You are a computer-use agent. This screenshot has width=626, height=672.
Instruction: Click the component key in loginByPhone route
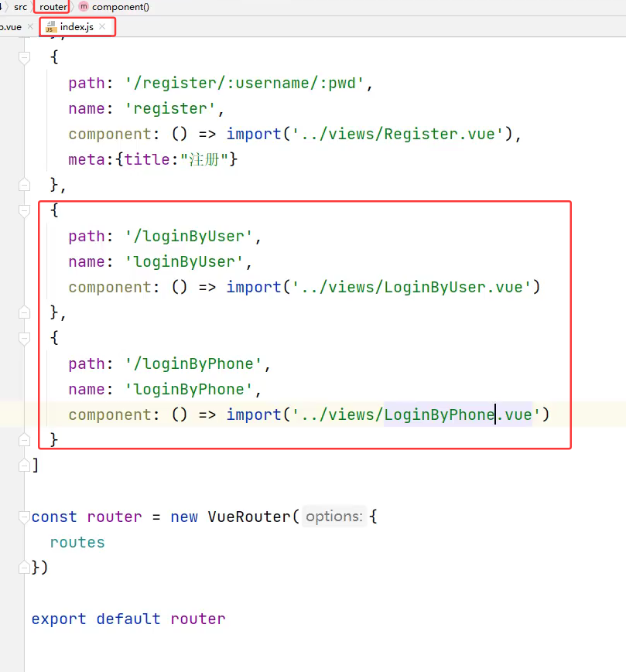tap(110, 414)
